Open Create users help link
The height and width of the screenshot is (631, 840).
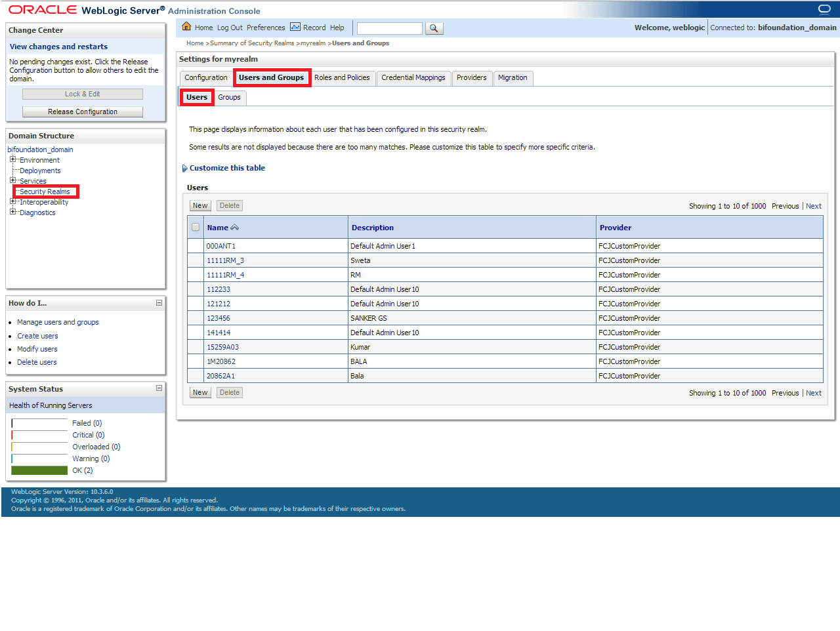pyautogui.click(x=37, y=336)
